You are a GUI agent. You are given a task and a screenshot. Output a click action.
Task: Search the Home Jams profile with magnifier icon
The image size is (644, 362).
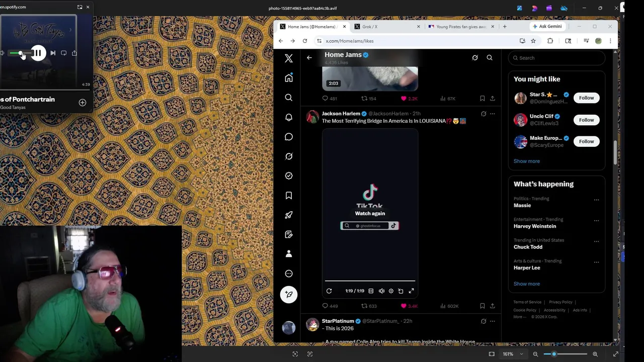490,58
